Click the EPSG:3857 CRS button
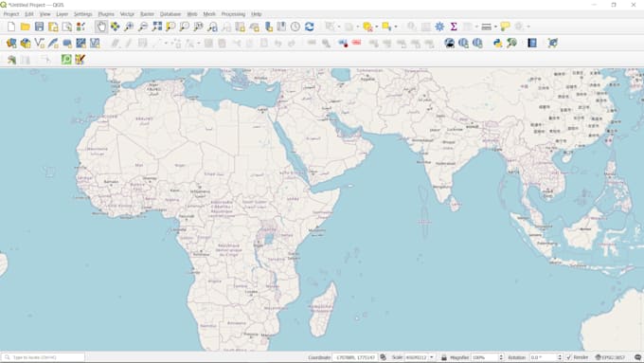This screenshot has height=363, width=644. click(x=610, y=357)
